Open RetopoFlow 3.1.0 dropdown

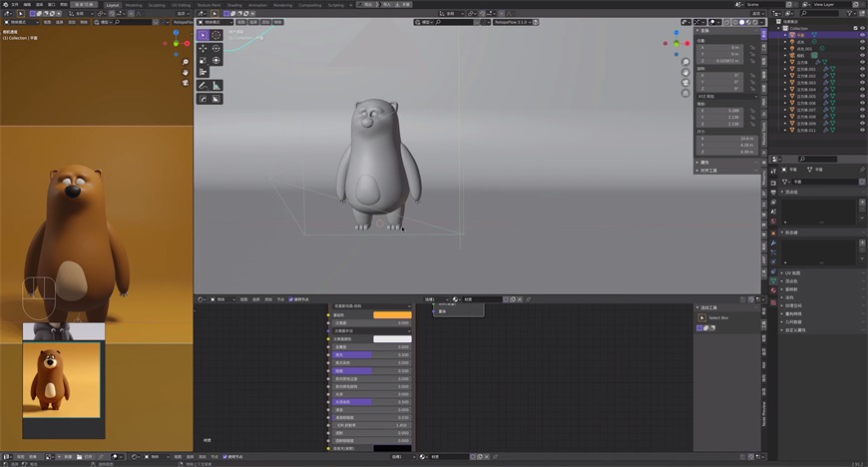(513, 22)
